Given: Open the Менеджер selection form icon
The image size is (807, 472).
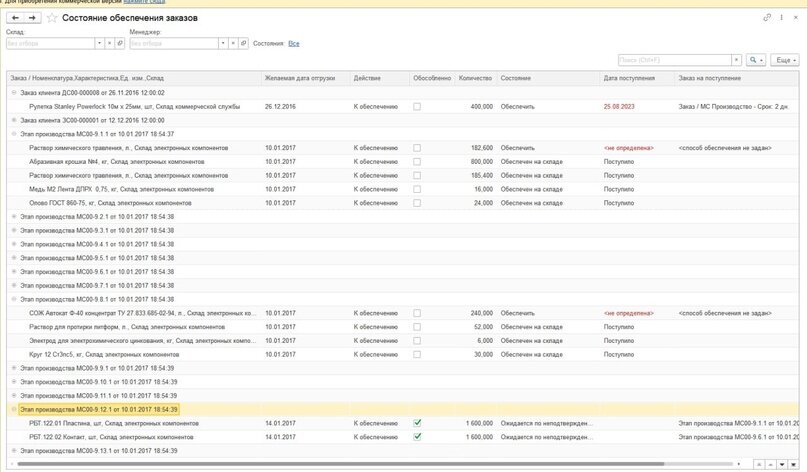Looking at the screenshot, I should point(243,44).
